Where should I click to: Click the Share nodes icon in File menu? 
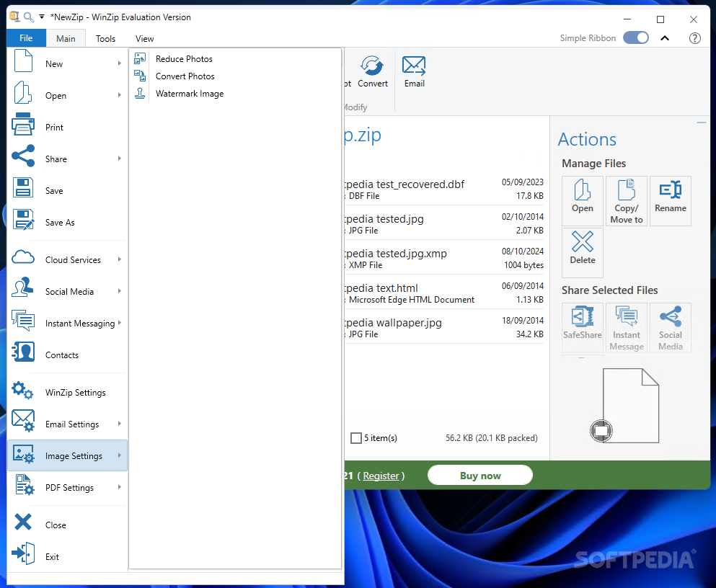point(23,156)
